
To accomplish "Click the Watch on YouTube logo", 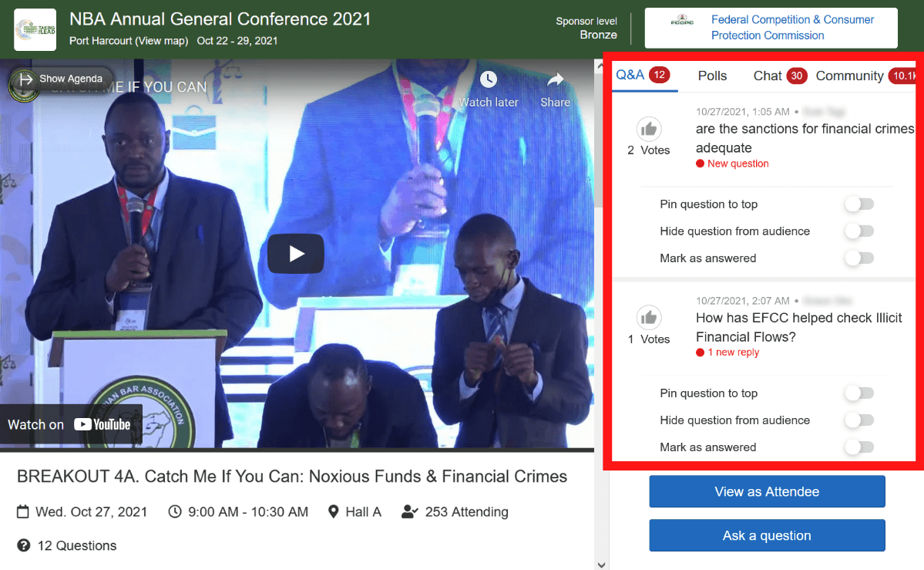I will [x=102, y=424].
